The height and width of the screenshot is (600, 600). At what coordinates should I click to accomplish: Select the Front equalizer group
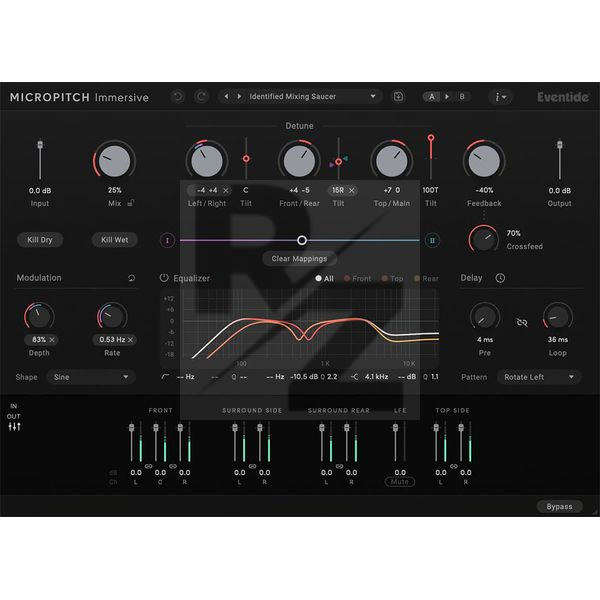click(357, 279)
